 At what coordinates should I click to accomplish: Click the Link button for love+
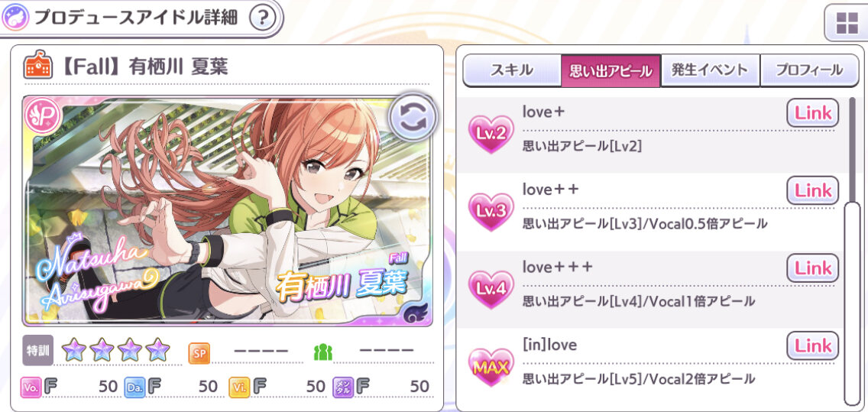tap(813, 113)
